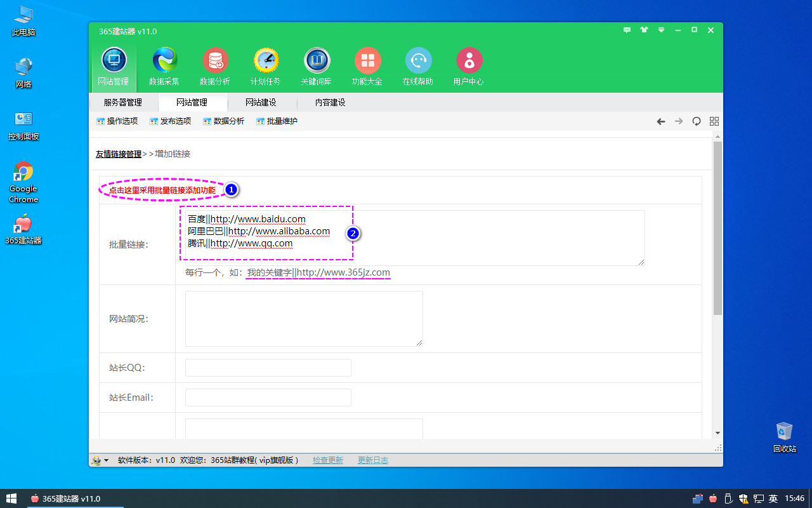Select 365建站器 desktop shortcut
The height and width of the screenshot is (508, 812).
23,230
